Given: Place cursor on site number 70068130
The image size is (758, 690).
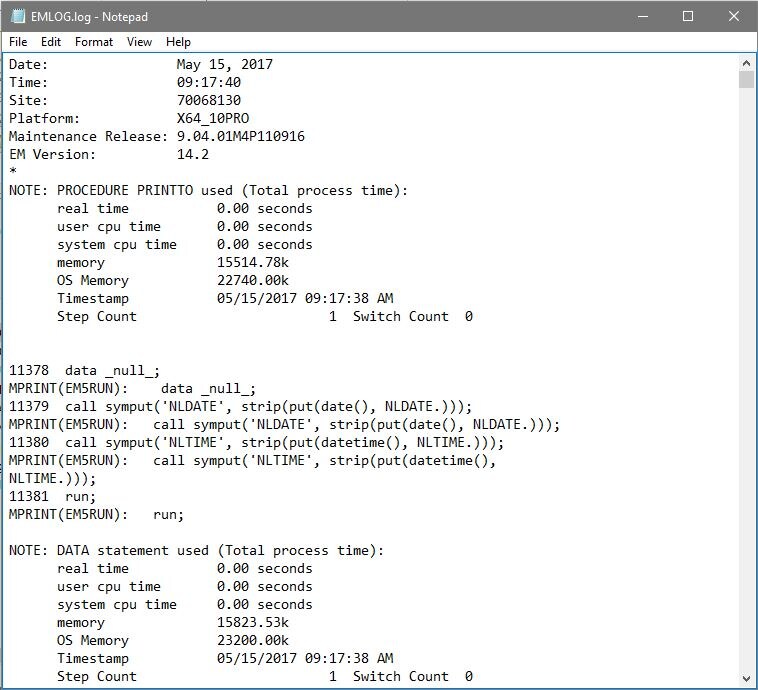Looking at the screenshot, I should 209,101.
